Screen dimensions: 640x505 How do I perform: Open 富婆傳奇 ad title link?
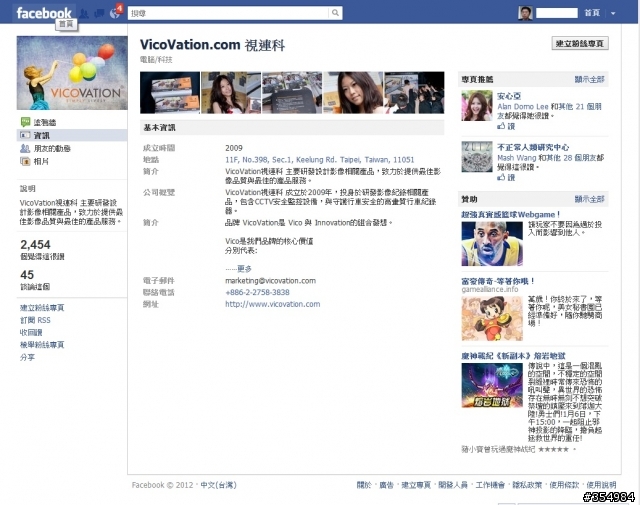(x=498, y=281)
